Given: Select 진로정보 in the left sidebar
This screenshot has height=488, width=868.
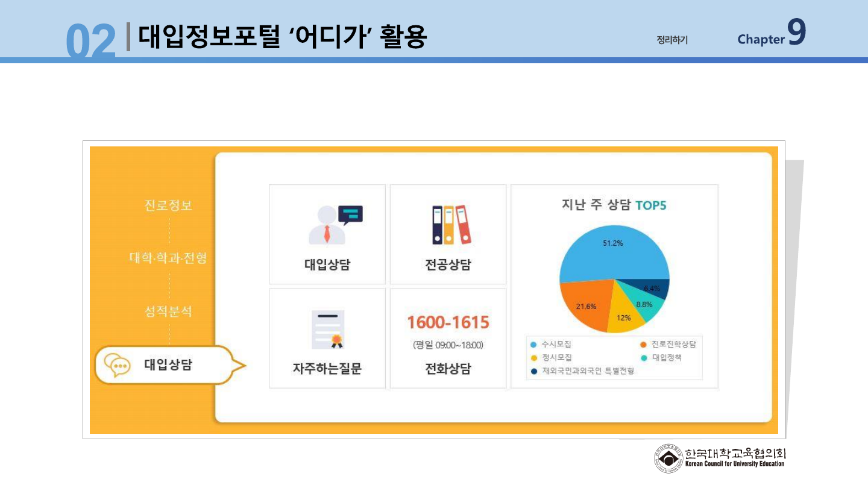Looking at the screenshot, I should pos(168,205).
